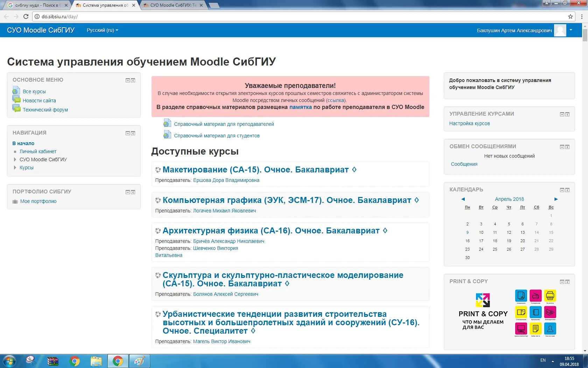Viewport: 588px width, 368px height.
Task: Open the file explorer taskbar icon
Action: [x=96, y=361]
